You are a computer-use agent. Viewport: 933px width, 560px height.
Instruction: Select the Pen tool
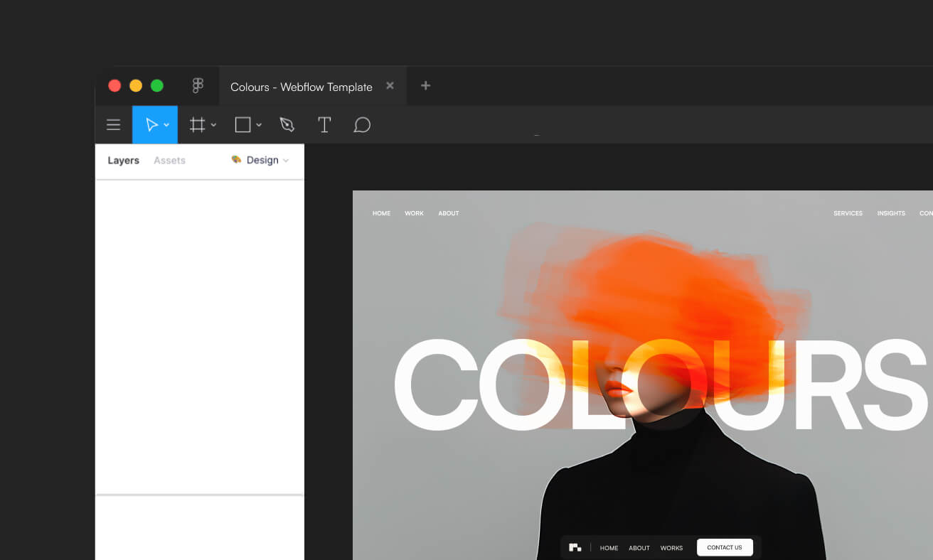(x=287, y=125)
